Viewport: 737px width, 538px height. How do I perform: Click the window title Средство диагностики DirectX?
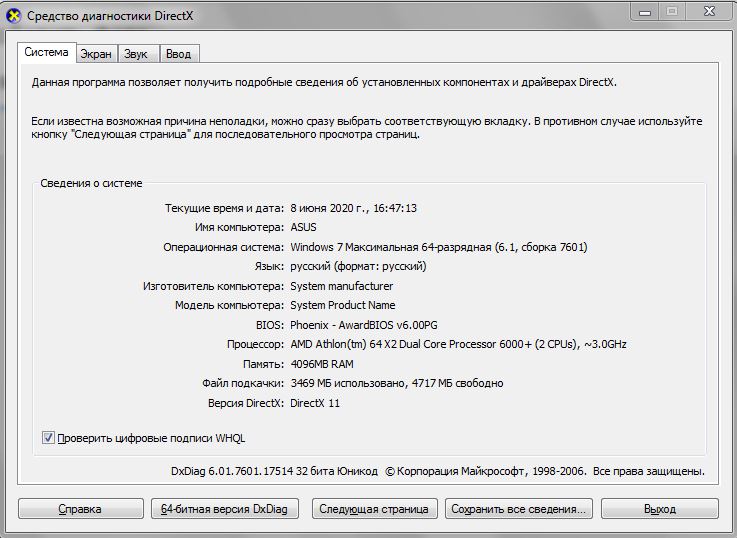(110, 16)
